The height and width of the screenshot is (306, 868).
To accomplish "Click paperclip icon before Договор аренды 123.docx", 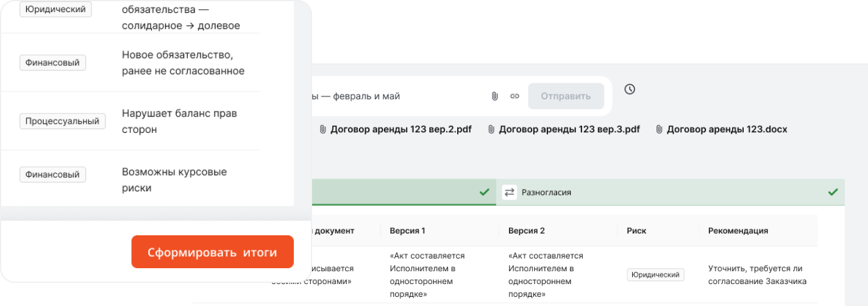I will 659,129.
